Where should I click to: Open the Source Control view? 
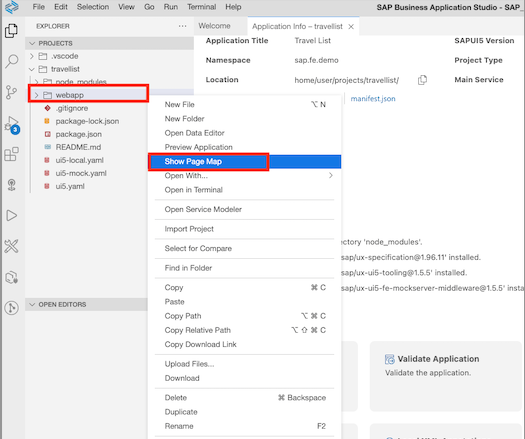pyautogui.click(x=11, y=92)
